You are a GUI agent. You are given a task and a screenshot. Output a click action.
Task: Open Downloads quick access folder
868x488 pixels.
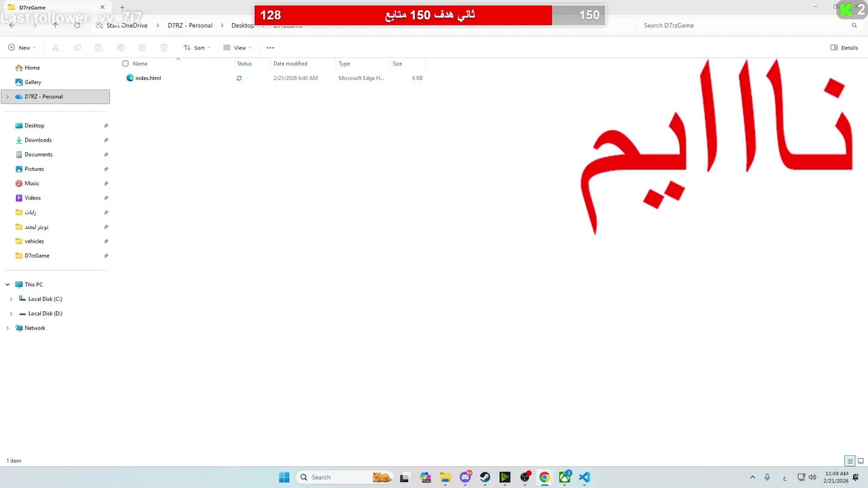(x=38, y=140)
